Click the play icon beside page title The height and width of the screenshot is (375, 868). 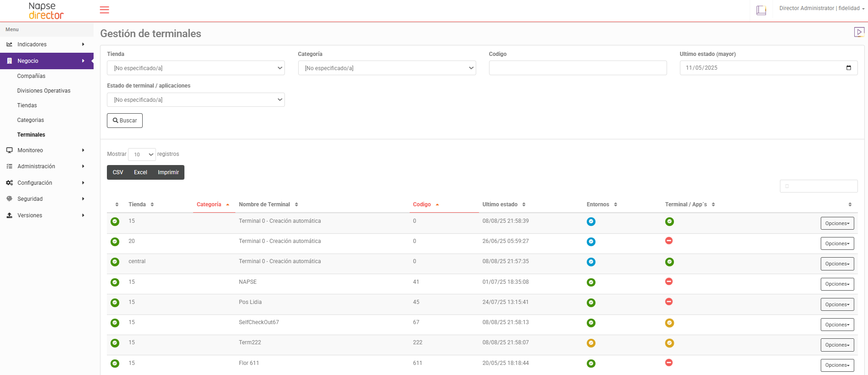[859, 32]
